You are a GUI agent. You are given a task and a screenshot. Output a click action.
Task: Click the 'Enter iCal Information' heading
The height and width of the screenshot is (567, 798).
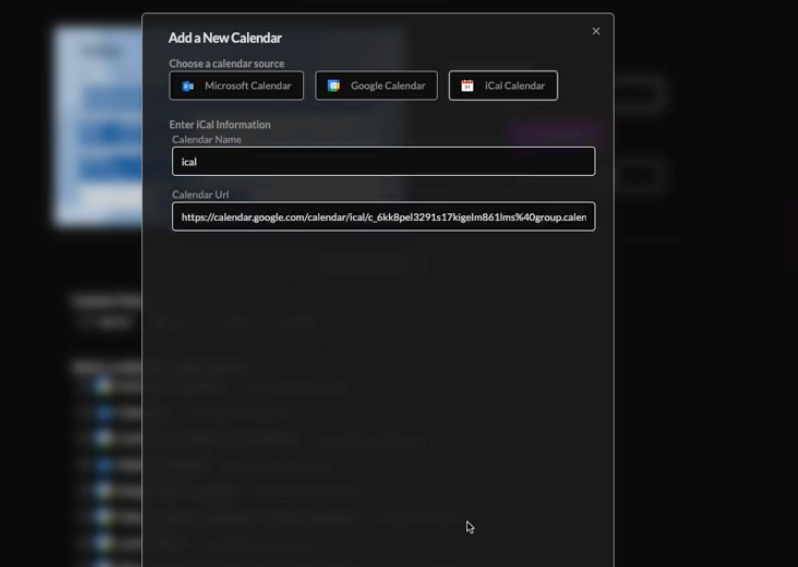pos(220,124)
